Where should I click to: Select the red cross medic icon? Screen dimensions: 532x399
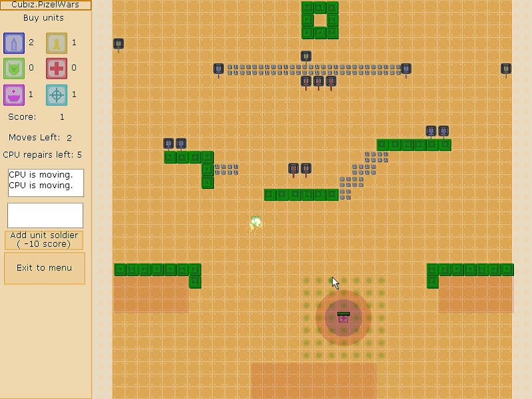tap(57, 68)
